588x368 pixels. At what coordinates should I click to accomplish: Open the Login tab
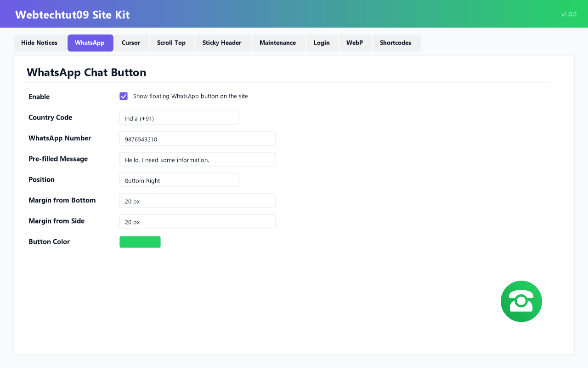point(322,43)
